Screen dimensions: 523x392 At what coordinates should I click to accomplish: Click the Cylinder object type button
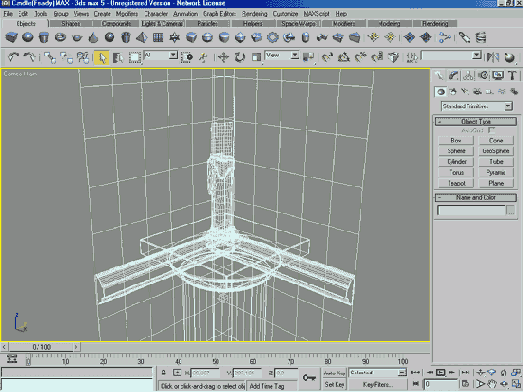pyautogui.click(x=457, y=162)
